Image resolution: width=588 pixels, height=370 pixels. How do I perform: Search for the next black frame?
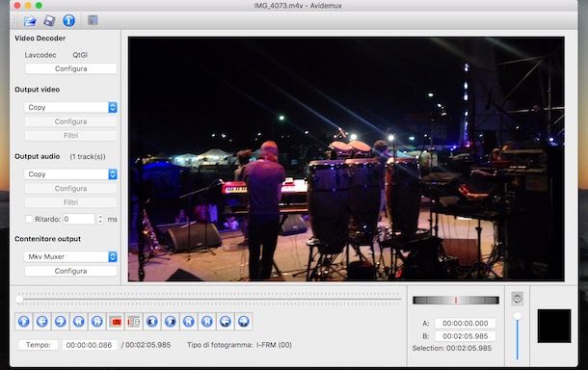(x=171, y=322)
